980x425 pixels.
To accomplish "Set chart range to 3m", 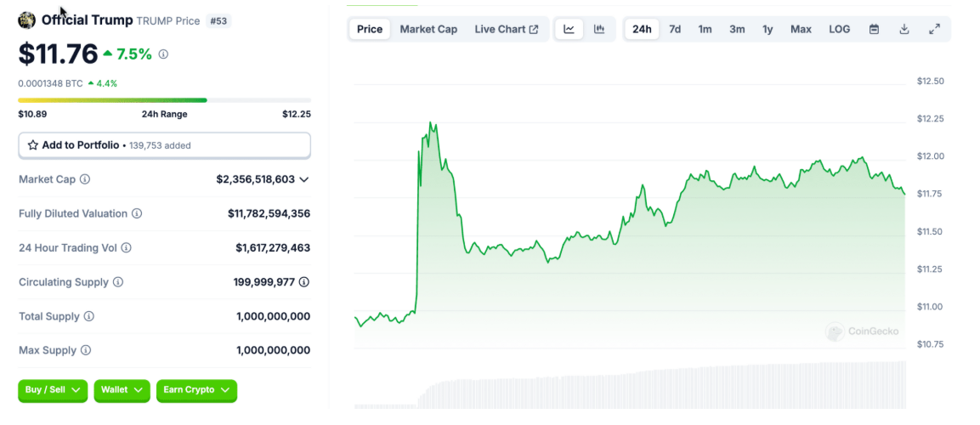I will (x=737, y=30).
